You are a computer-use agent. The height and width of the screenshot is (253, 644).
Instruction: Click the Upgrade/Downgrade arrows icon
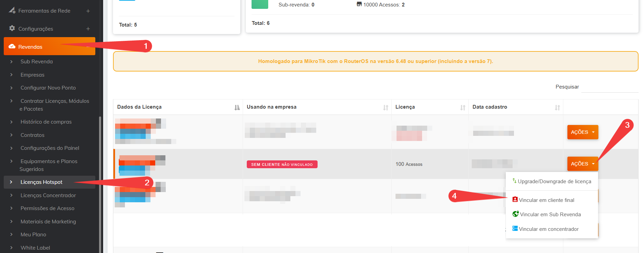tap(514, 181)
